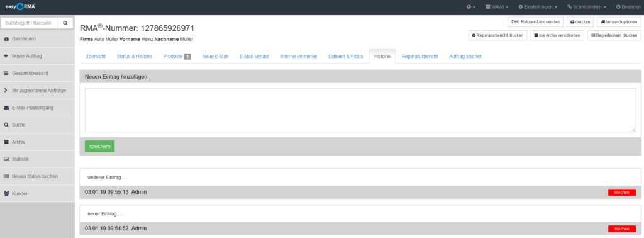Click the list icon beside Gesamtübersicht
The height and width of the screenshot is (238, 644).
click(x=6, y=73)
